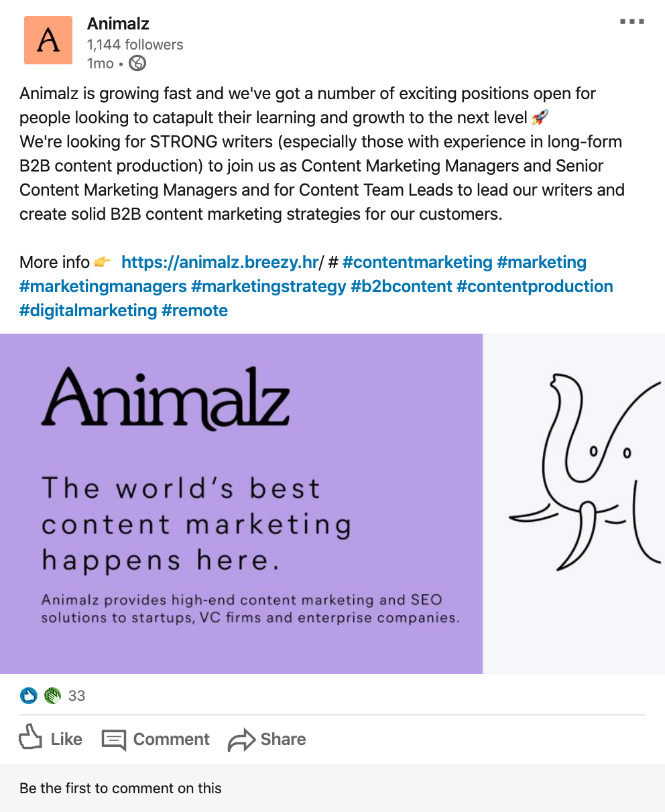Open the Animalz company name link

[x=118, y=24]
